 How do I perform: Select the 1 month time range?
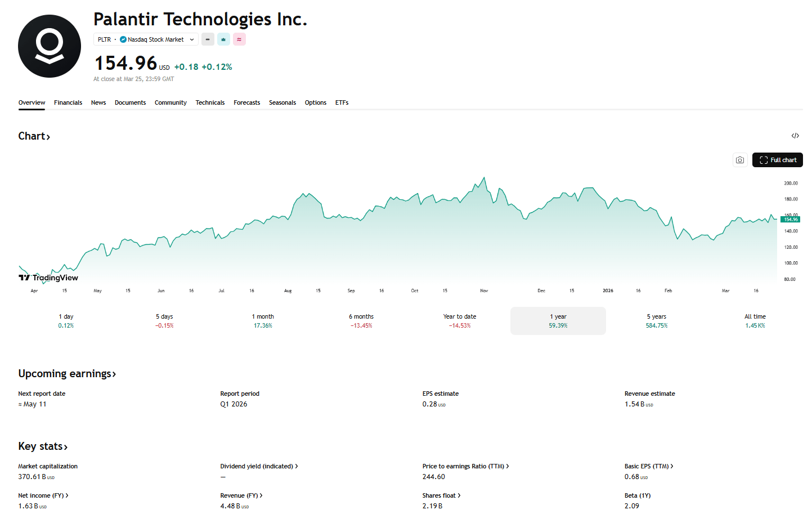[x=263, y=321]
